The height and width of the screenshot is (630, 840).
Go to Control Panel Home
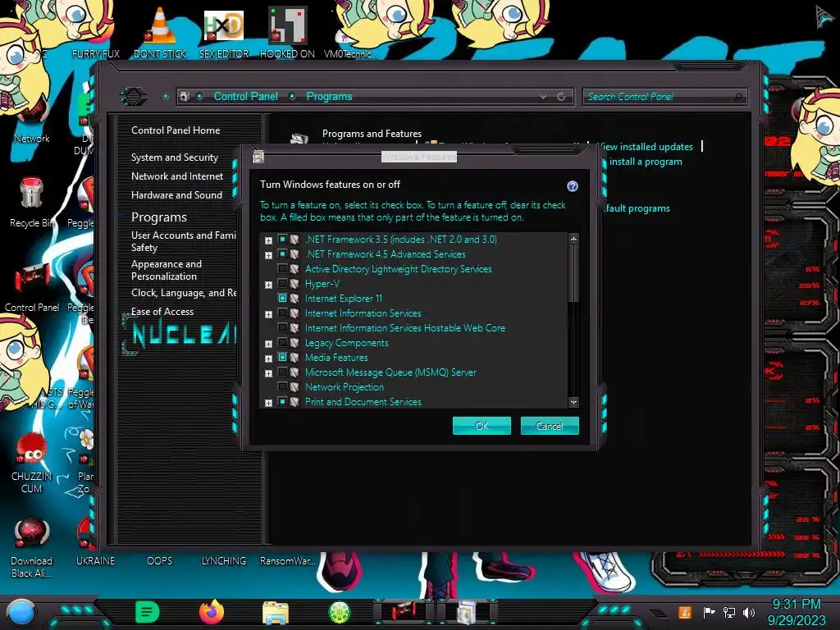[x=176, y=130]
